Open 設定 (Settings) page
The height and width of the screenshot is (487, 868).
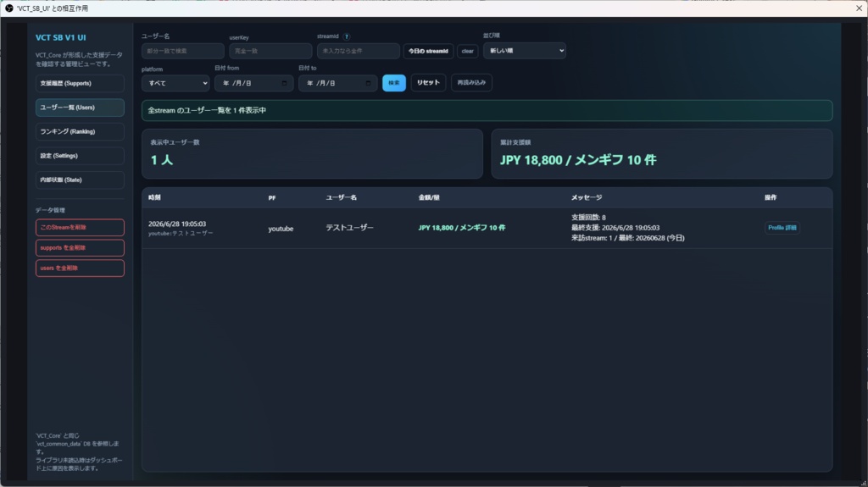[80, 156]
